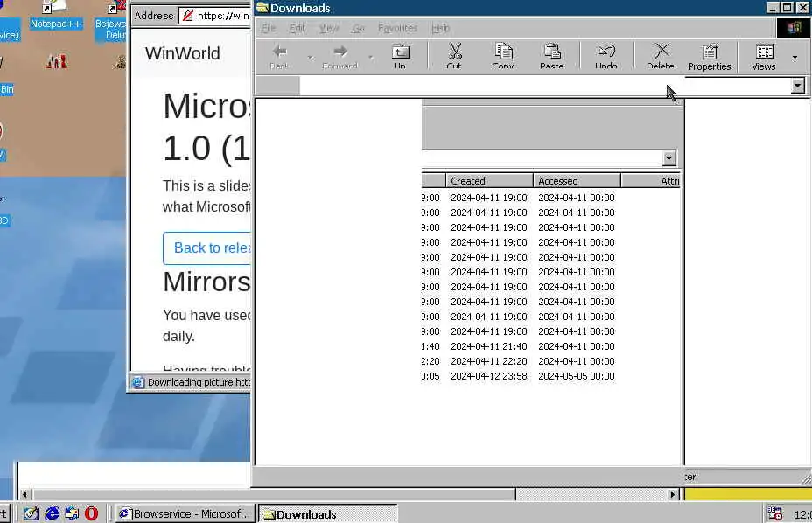
Task: Open the dropdown arrow beside Back button
Action: (x=311, y=57)
